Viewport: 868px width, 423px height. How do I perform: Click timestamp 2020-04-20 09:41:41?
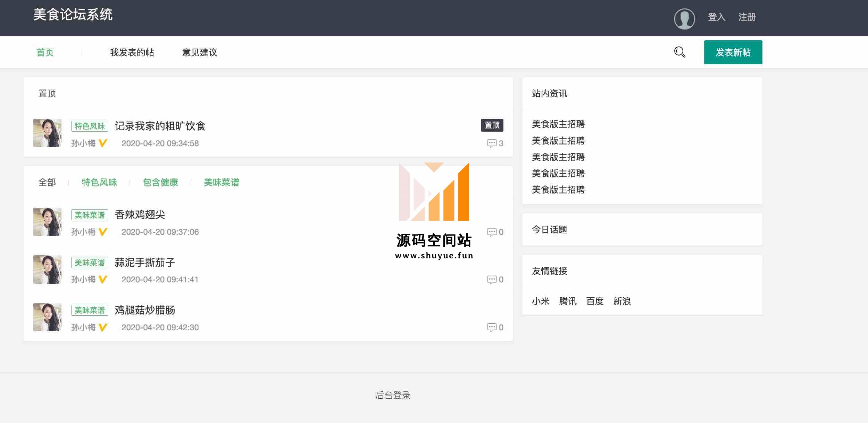click(x=160, y=280)
